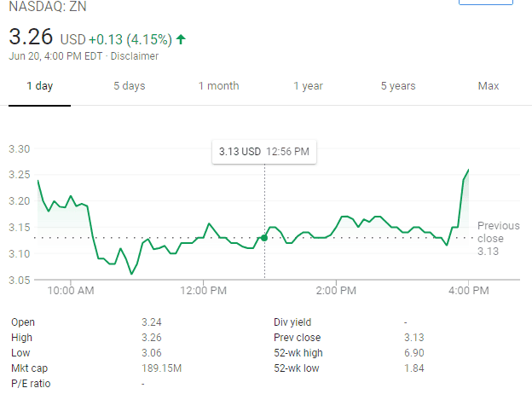Select the 1 day tab

(40, 86)
